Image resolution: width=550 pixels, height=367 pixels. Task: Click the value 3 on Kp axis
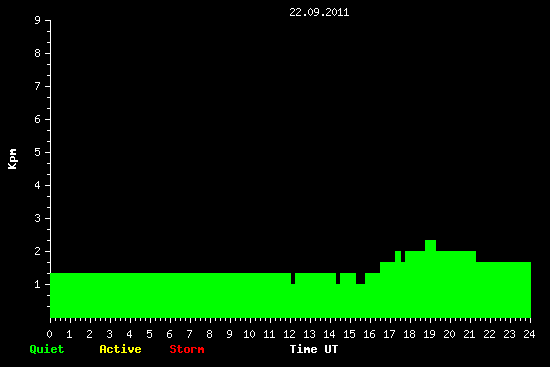tap(38, 218)
